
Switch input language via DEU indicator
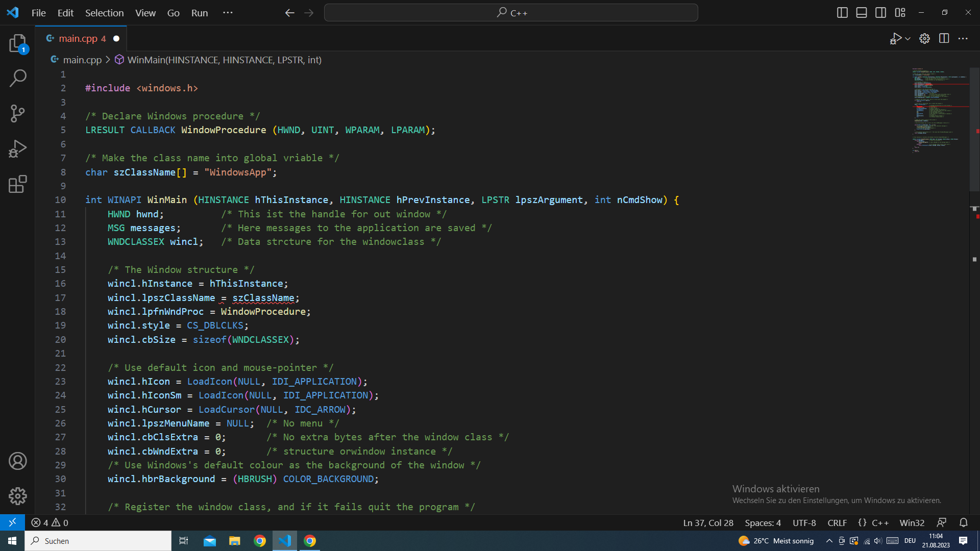(x=910, y=541)
